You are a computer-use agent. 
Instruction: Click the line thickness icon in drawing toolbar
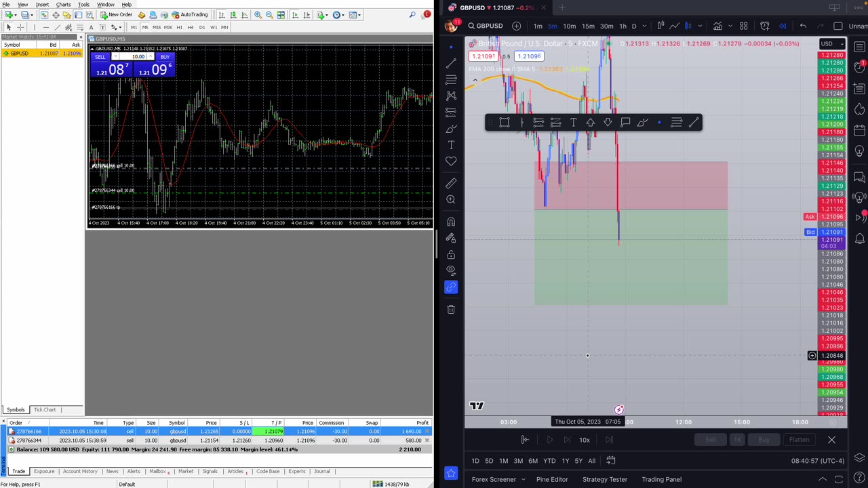(x=676, y=123)
